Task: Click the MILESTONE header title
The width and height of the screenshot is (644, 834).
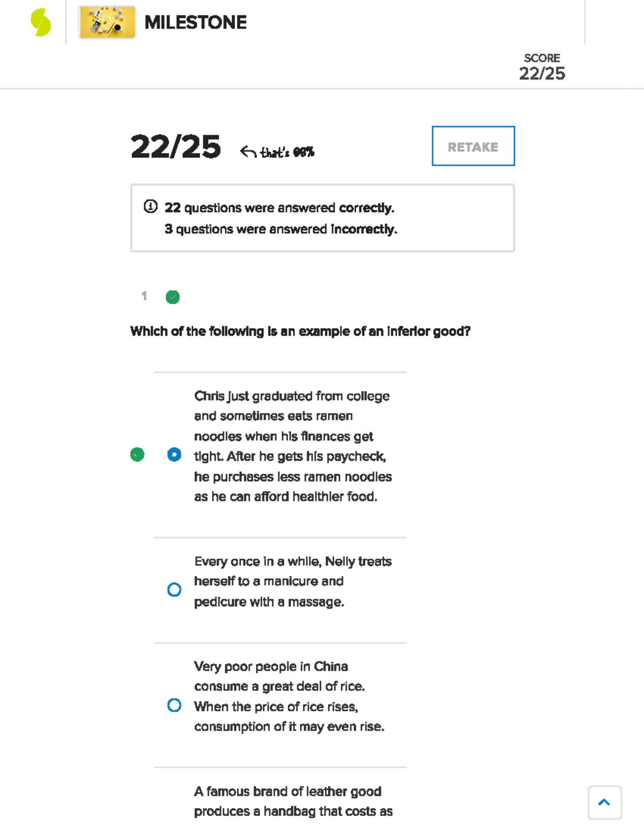Action: (x=195, y=23)
